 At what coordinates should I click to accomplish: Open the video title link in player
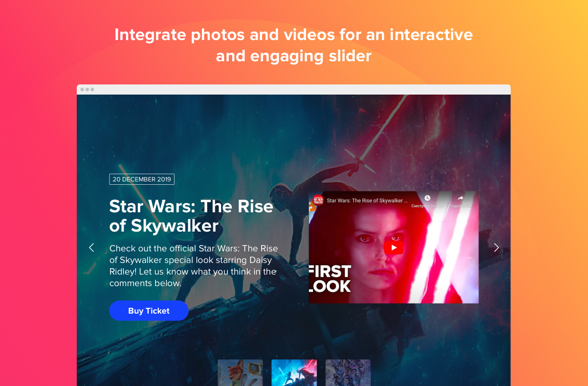tap(367, 200)
